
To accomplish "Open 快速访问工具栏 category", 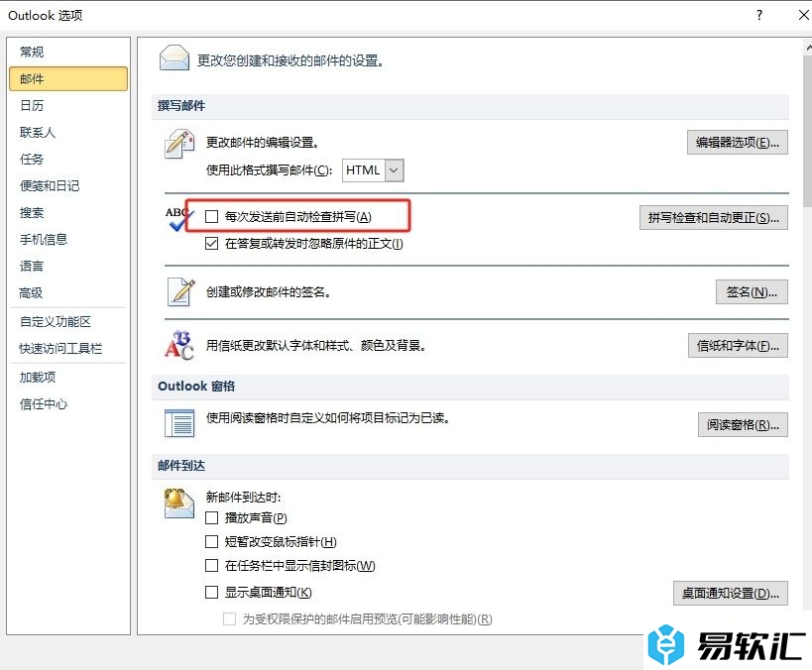I will (x=67, y=349).
